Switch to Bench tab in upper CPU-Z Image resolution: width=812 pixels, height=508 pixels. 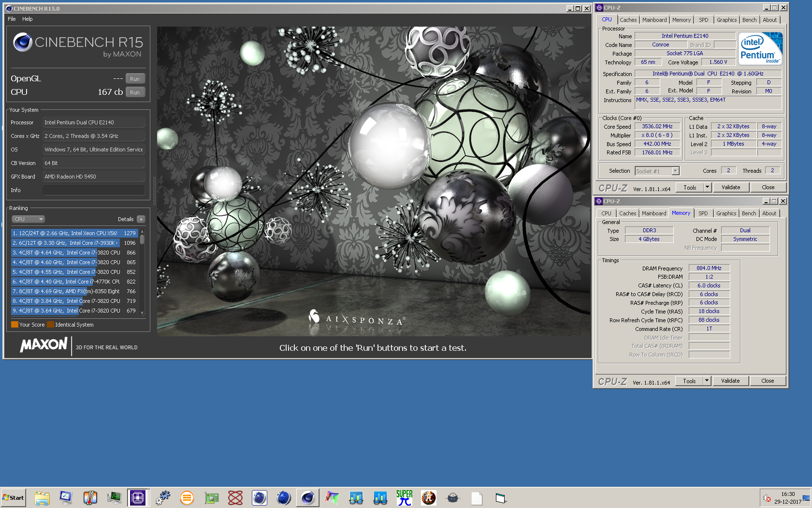coord(750,20)
